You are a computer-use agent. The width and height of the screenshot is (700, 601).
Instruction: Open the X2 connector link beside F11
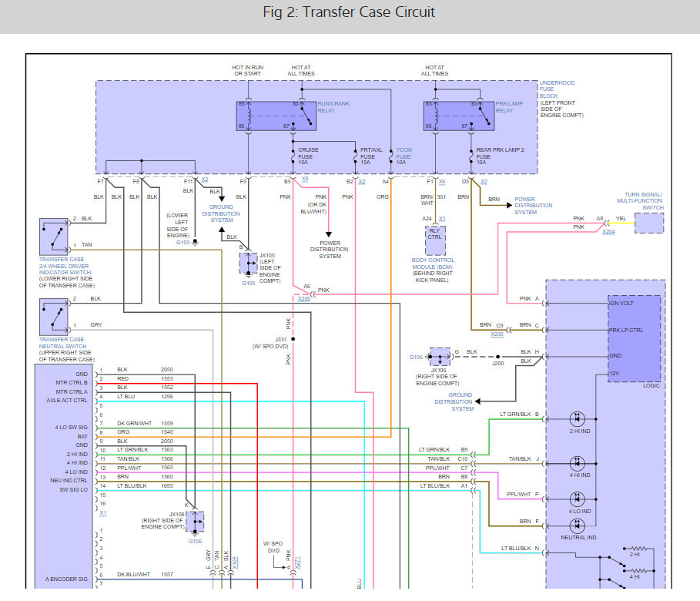[205, 180]
